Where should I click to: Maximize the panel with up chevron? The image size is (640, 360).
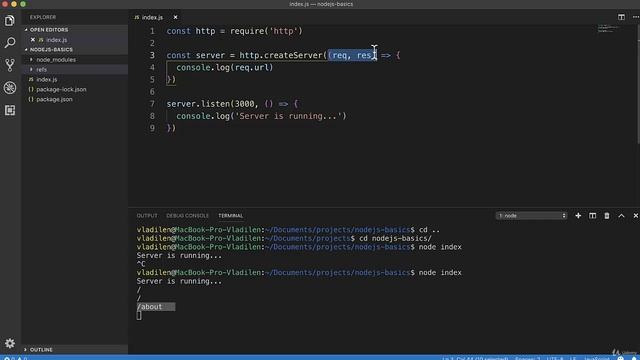621,216
